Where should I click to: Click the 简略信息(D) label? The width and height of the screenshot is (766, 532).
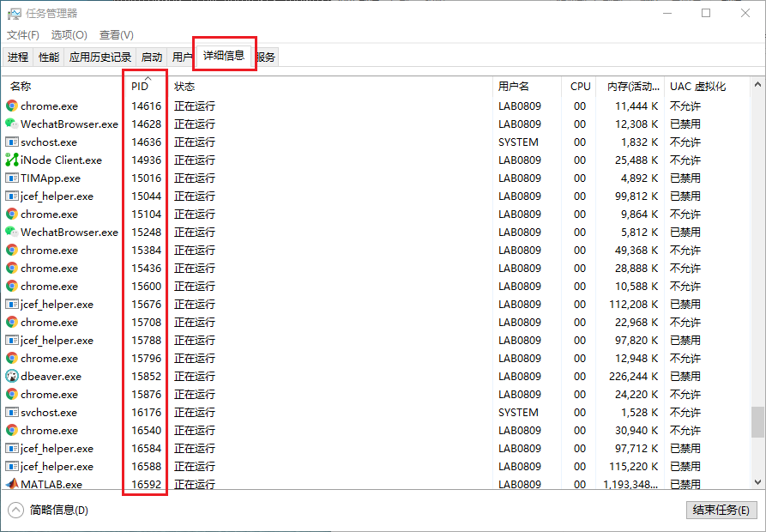pyautogui.click(x=59, y=510)
